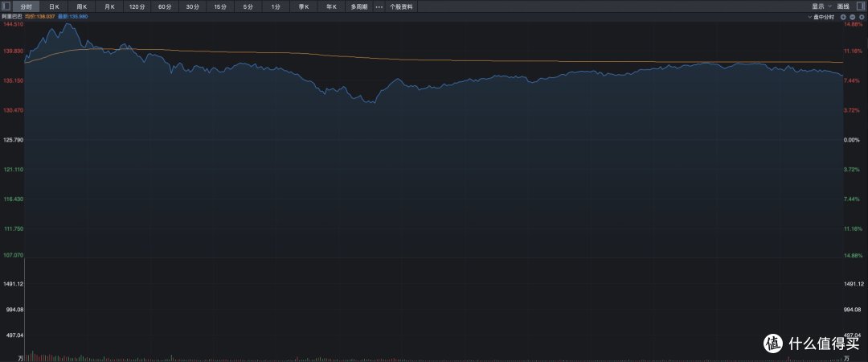Viewport: 868px width, 362px height.
Task: Click the 0.00% percent axis label
Action: pyautogui.click(x=853, y=140)
